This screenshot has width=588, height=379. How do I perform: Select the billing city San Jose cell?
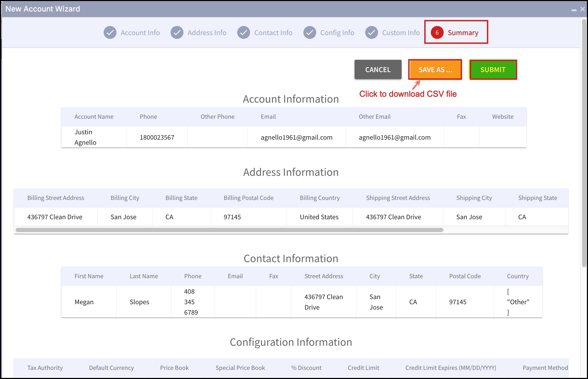click(125, 217)
